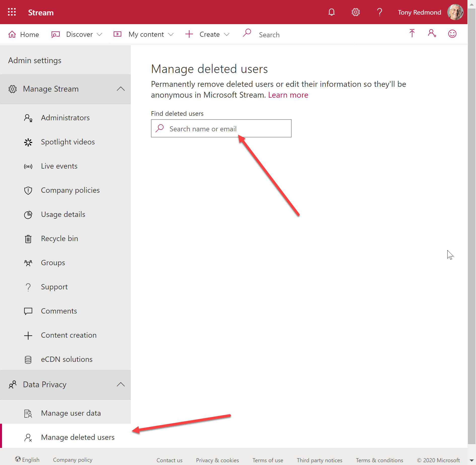Click the notifications bell icon

point(332,12)
